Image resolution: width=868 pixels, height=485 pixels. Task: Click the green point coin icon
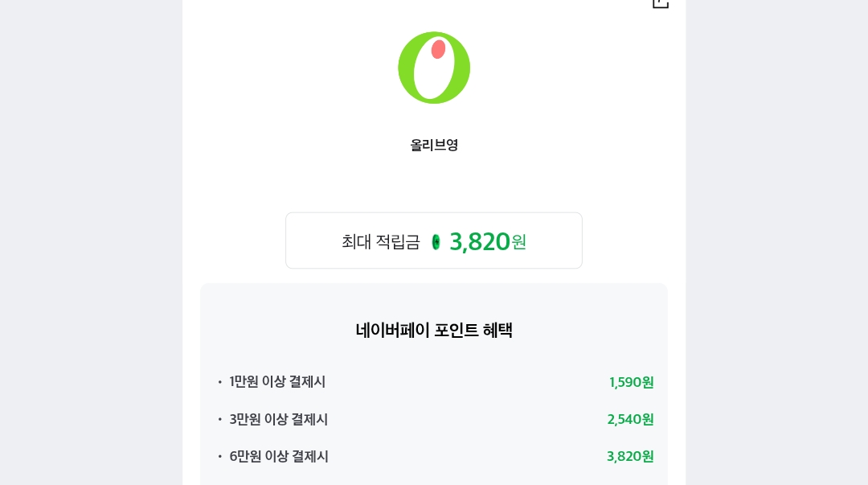(436, 241)
